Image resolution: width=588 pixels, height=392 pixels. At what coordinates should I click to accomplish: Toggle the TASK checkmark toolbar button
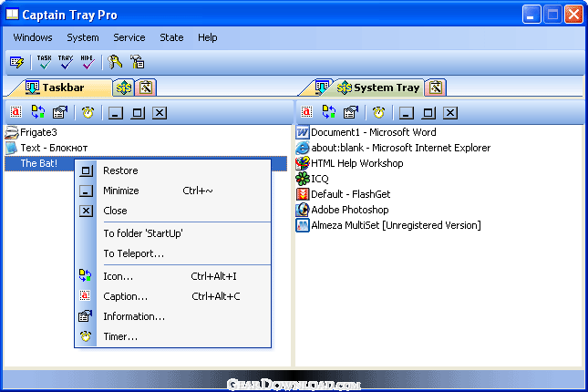click(45, 62)
